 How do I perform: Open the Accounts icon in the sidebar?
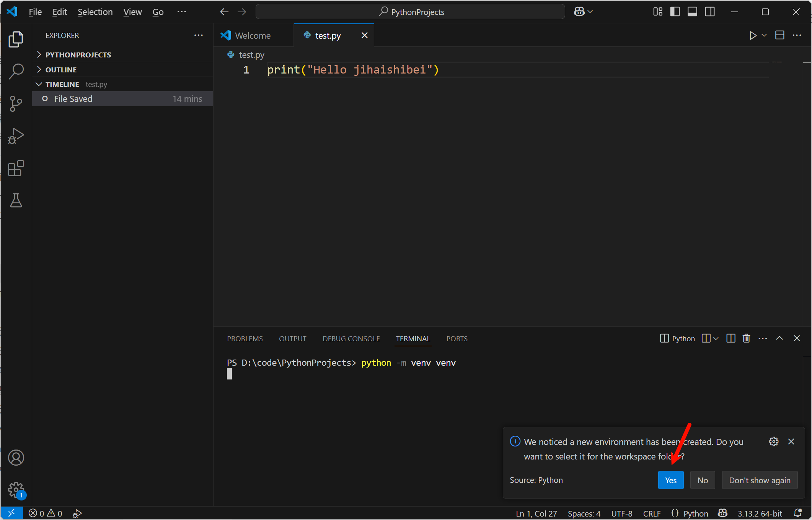[x=16, y=457]
